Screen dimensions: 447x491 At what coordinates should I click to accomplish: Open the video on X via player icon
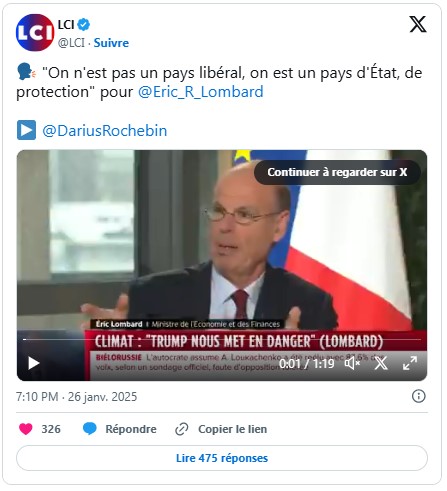[381, 363]
